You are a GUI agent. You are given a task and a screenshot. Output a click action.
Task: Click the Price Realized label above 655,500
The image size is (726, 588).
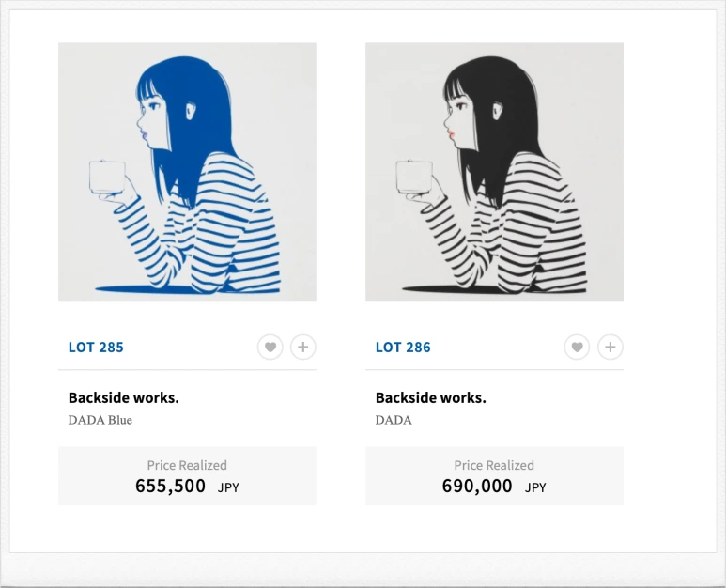(x=187, y=465)
